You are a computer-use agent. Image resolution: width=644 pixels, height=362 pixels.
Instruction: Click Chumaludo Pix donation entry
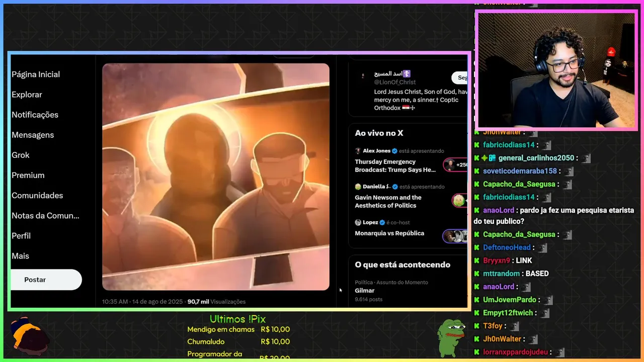(238, 342)
